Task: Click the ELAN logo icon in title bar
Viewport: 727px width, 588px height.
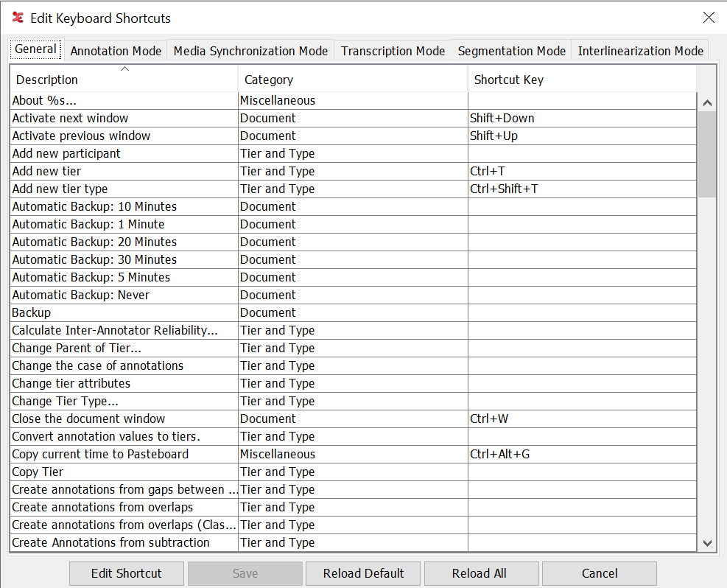Action: [17, 17]
